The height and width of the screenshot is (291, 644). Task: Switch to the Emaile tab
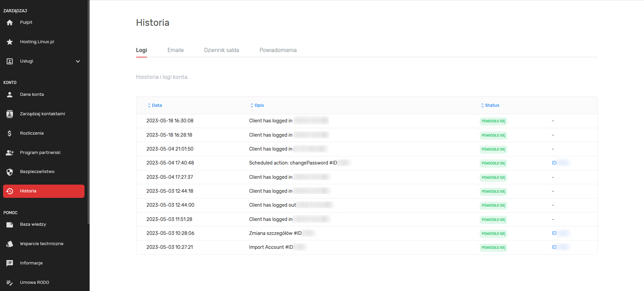click(176, 50)
